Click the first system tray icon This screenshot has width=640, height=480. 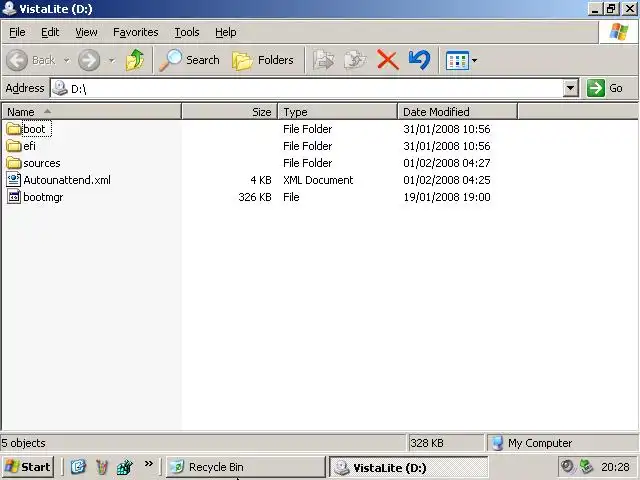point(567,466)
